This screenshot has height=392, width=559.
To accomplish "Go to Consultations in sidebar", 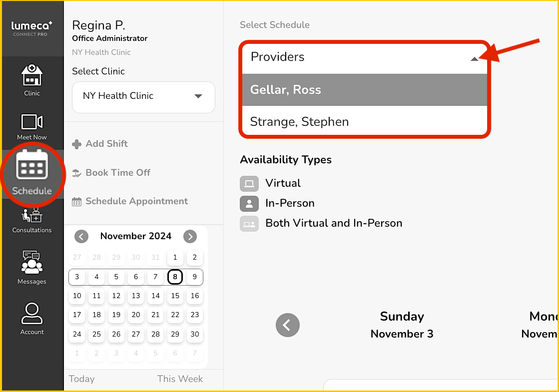I will point(32,216).
